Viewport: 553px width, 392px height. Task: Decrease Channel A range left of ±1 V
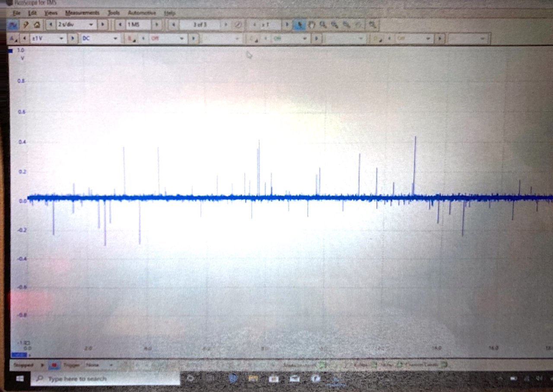click(24, 38)
